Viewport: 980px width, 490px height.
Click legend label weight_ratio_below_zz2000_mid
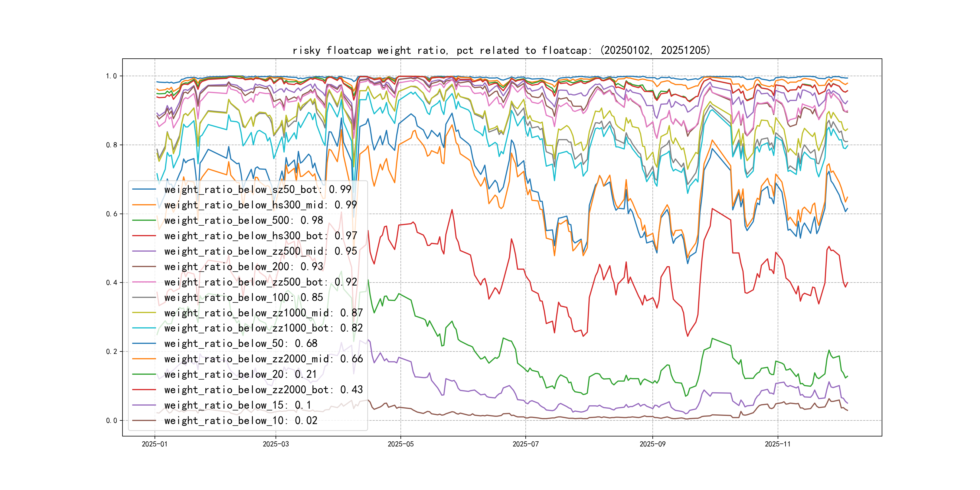click(x=263, y=359)
